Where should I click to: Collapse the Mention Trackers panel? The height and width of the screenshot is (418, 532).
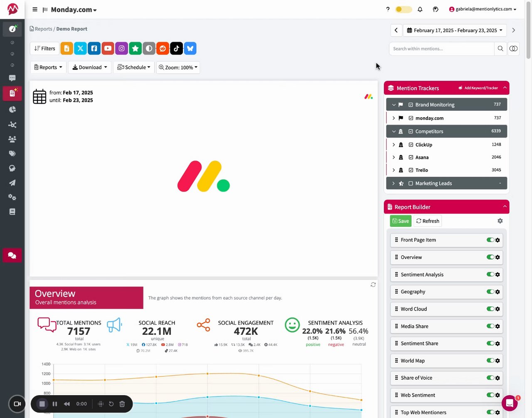click(x=505, y=88)
